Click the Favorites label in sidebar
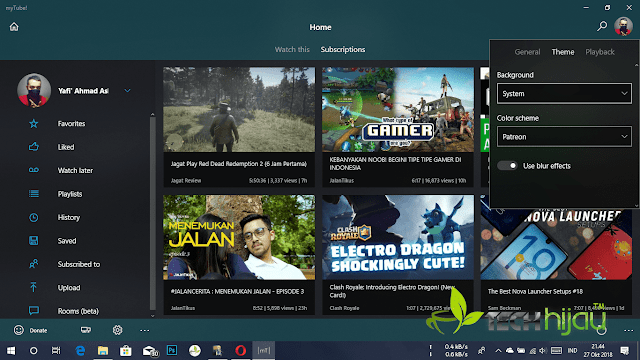The width and height of the screenshot is (640, 360). (71, 124)
